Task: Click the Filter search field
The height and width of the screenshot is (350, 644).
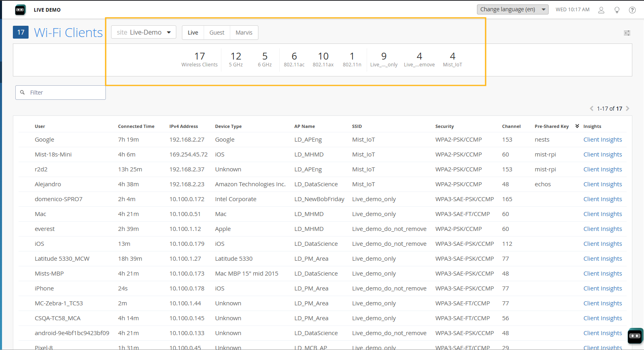Action: click(x=64, y=93)
